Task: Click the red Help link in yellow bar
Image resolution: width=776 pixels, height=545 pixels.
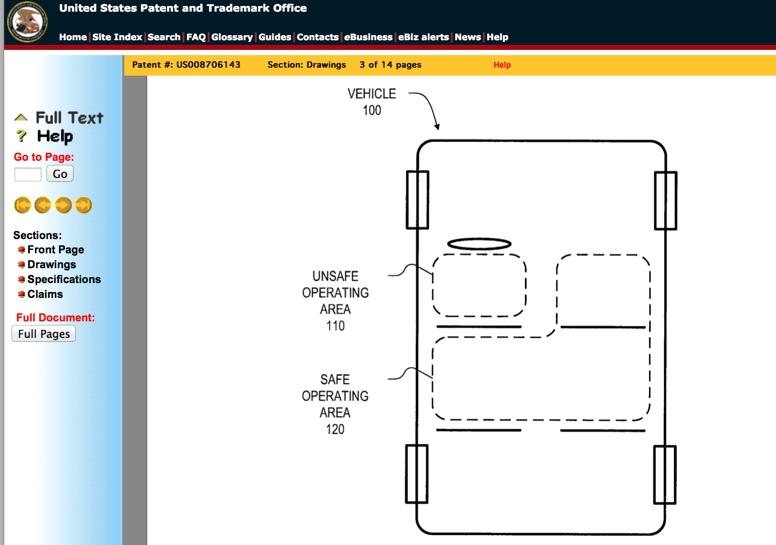Action: pos(502,65)
